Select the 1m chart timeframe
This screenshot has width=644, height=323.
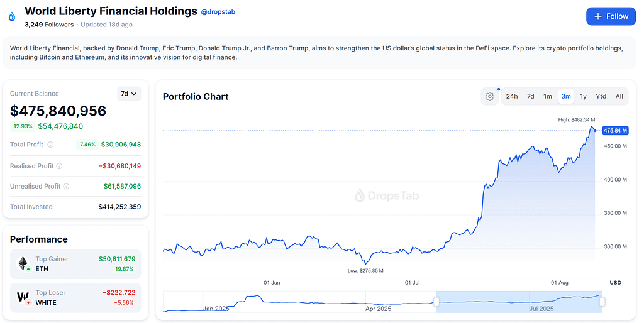[x=548, y=96]
